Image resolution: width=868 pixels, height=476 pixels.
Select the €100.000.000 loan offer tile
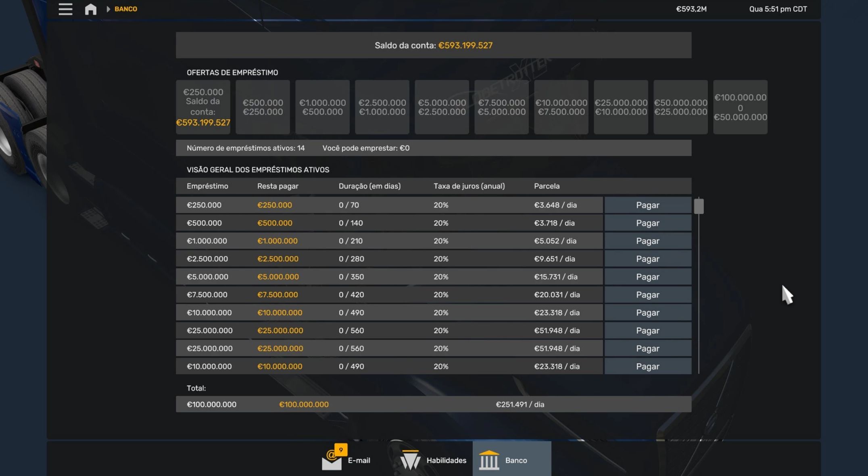coord(740,107)
